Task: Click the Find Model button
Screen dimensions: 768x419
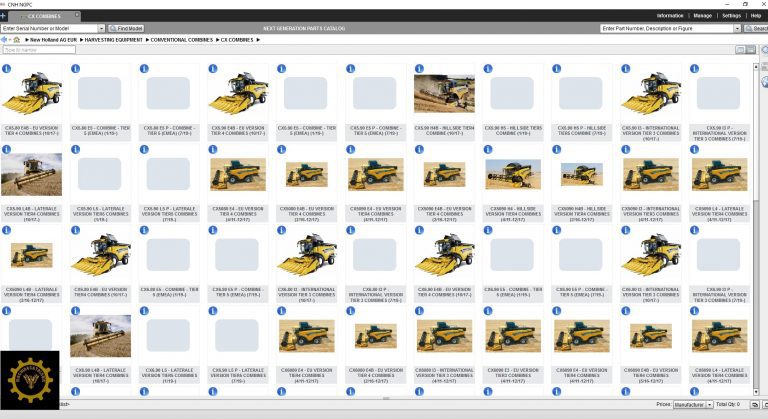Action: tap(126, 28)
